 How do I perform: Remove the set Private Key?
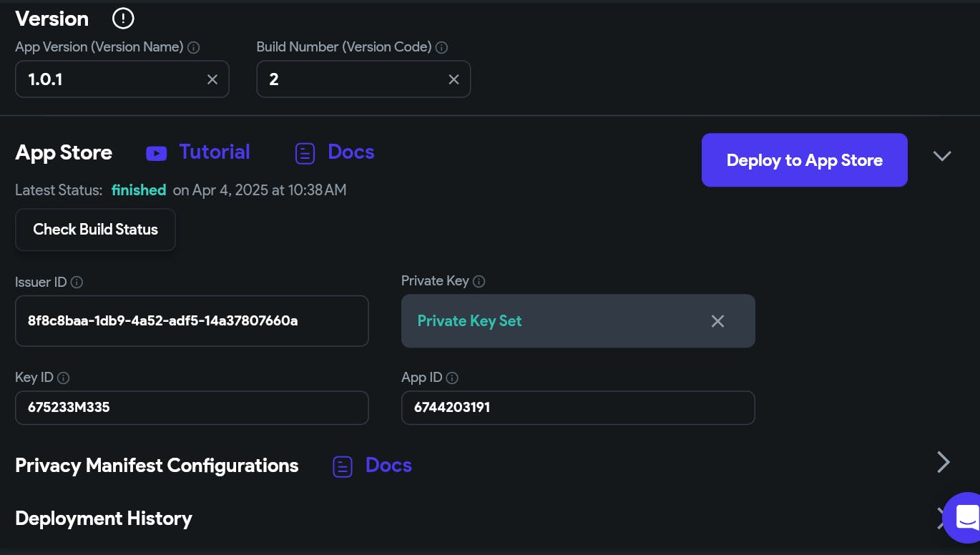click(717, 321)
